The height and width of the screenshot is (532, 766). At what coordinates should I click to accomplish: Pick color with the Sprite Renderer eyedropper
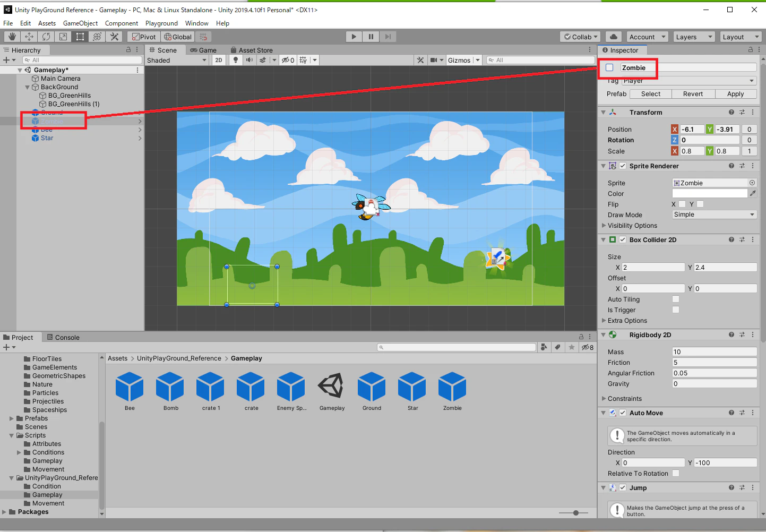tap(753, 194)
